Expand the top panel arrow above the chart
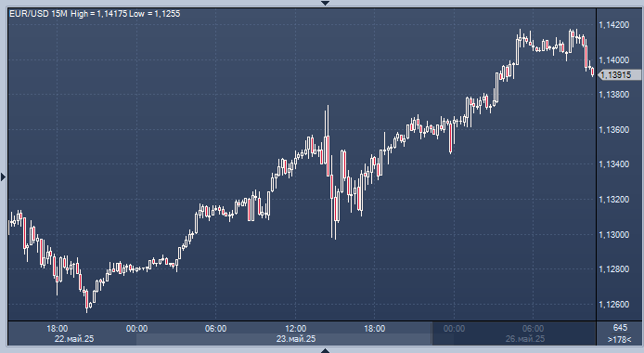The width and height of the screenshot is (644, 353). click(x=326, y=4)
